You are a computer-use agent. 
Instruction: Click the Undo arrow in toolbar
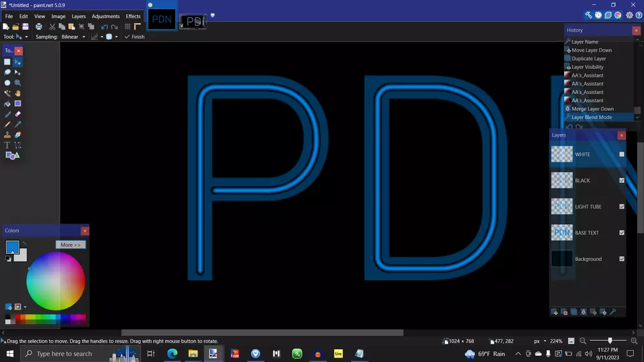tap(104, 26)
